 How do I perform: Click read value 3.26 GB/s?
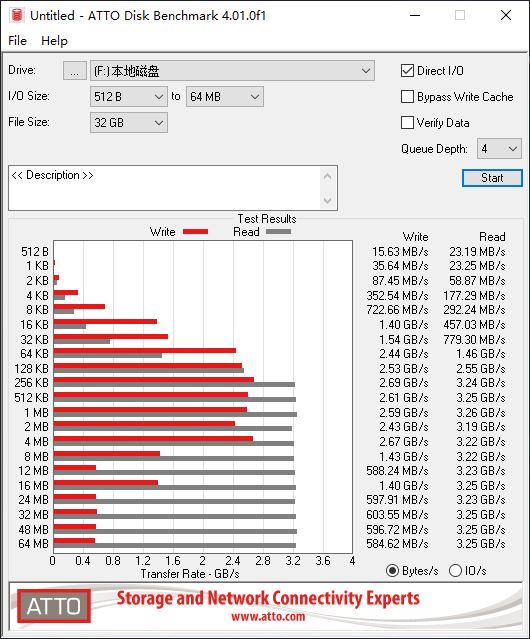pyautogui.click(x=481, y=412)
